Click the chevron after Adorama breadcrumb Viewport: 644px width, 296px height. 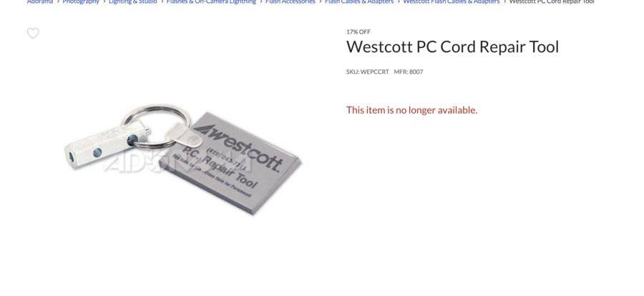58,1
